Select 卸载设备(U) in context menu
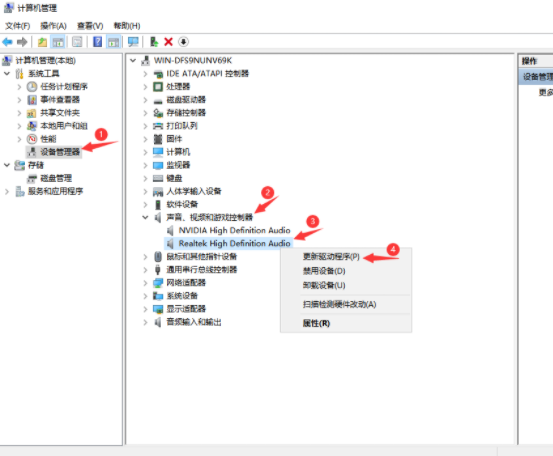The height and width of the screenshot is (456, 553). click(324, 285)
